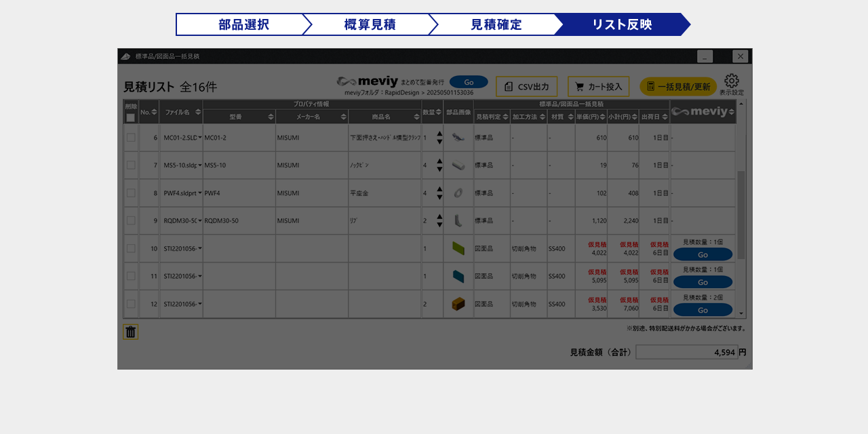Expand the MC01-2.SLD file name dropdown
Screen dimensions: 868x434
(200, 138)
